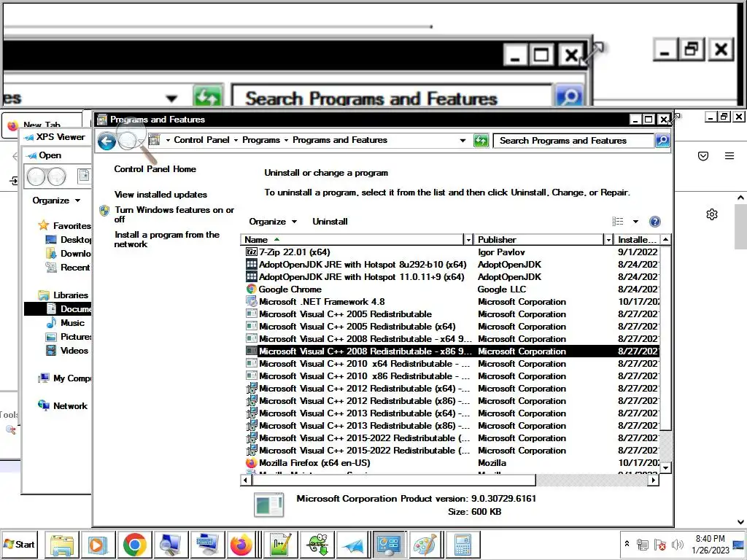Viewport: 747px width, 560px height.
Task: Sort by the Publisher column header
Action: [x=539, y=239]
